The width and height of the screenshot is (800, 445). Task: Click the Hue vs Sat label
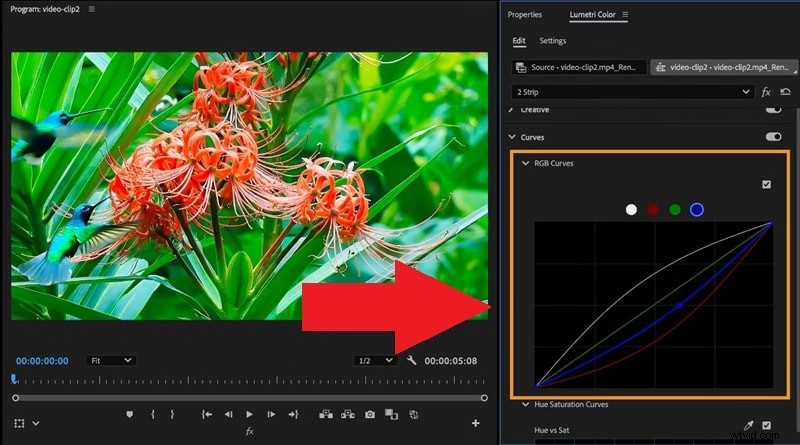click(x=552, y=430)
